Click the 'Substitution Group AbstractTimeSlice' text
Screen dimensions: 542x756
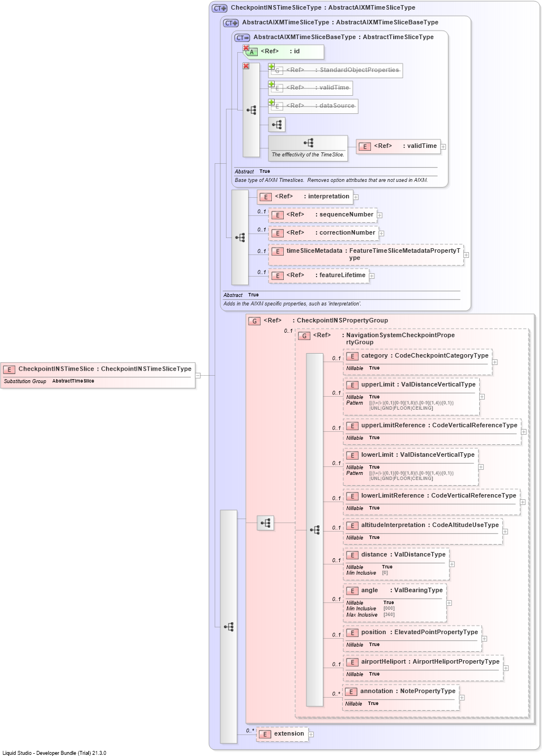point(49,381)
